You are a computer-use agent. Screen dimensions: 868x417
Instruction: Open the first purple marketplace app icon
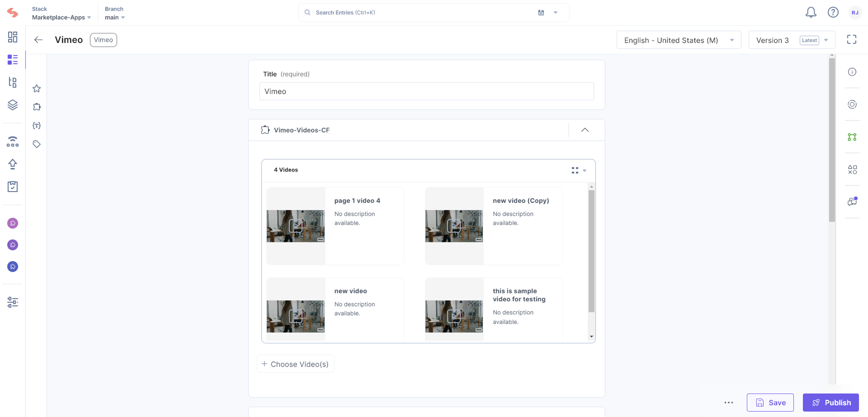coord(13,223)
